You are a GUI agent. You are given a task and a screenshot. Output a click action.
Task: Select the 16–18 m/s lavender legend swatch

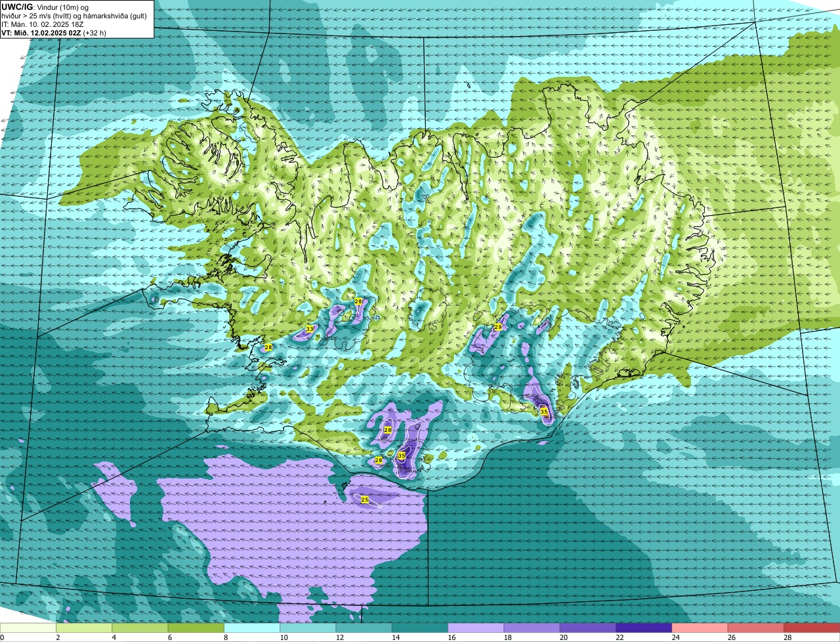coord(476,628)
